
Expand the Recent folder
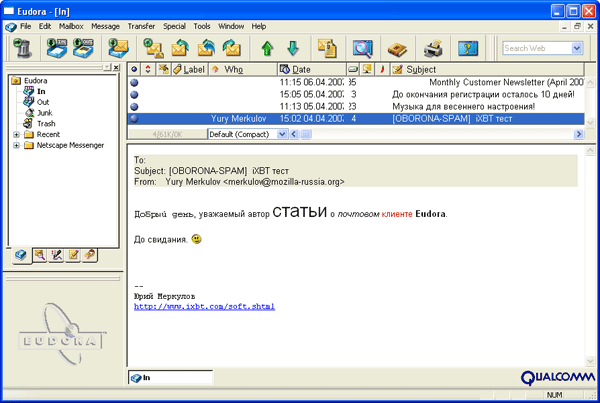(16, 135)
